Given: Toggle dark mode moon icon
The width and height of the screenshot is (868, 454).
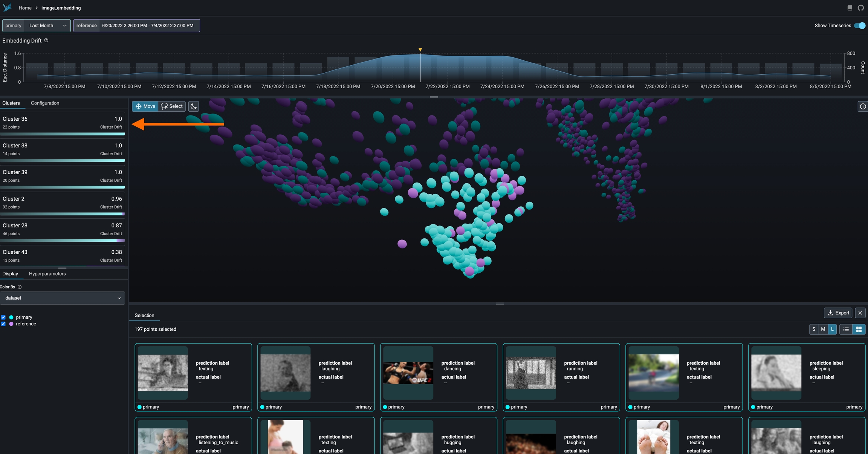Looking at the screenshot, I should (194, 106).
